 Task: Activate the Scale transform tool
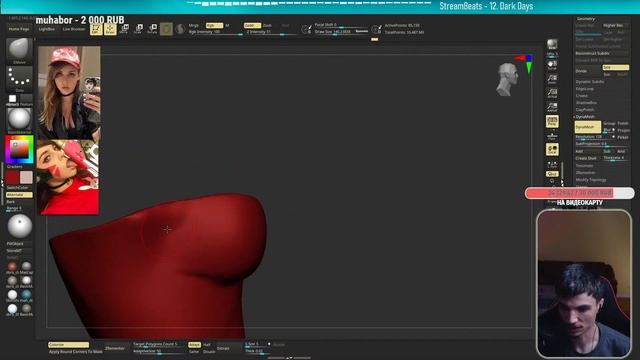tap(138, 29)
